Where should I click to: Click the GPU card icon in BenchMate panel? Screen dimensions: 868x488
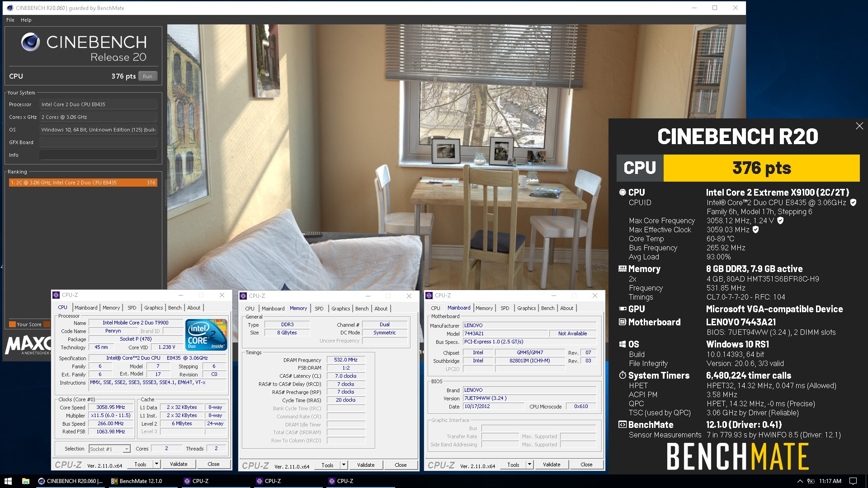(622, 309)
